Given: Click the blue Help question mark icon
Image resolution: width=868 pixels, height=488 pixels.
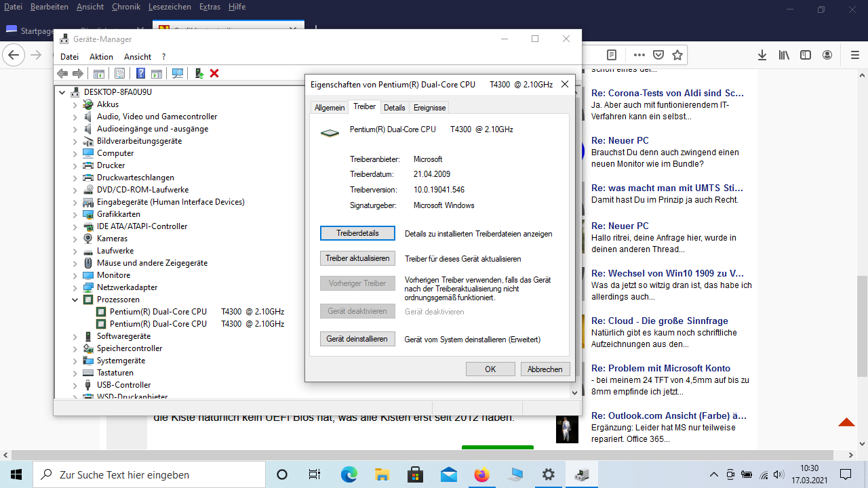Looking at the screenshot, I should (140, 73).
